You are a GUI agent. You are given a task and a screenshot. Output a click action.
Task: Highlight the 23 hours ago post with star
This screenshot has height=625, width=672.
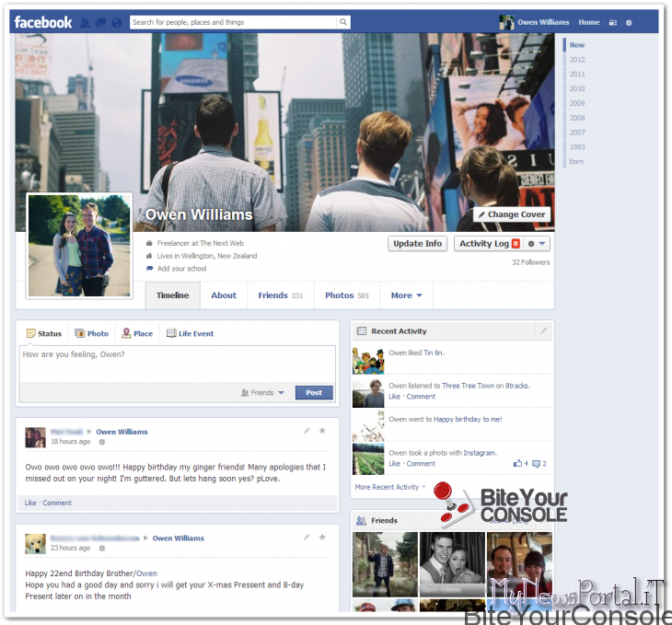(322, 537)
